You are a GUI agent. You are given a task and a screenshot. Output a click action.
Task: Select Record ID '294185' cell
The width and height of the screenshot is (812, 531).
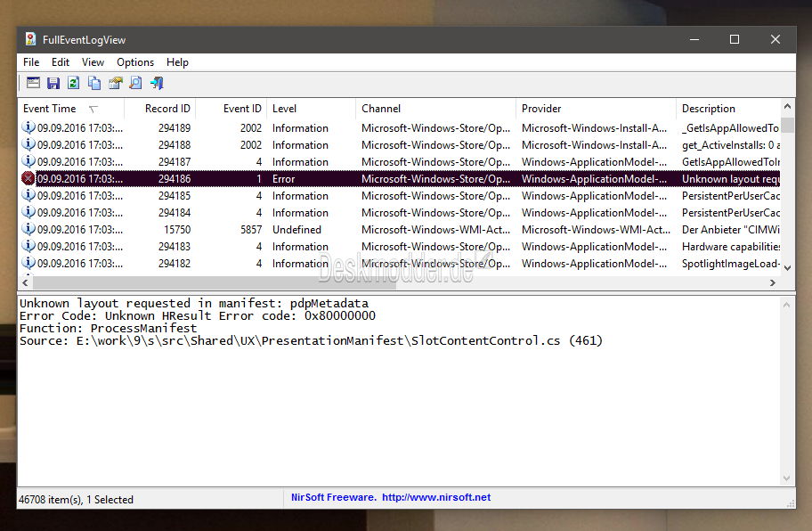pos(175,196)
